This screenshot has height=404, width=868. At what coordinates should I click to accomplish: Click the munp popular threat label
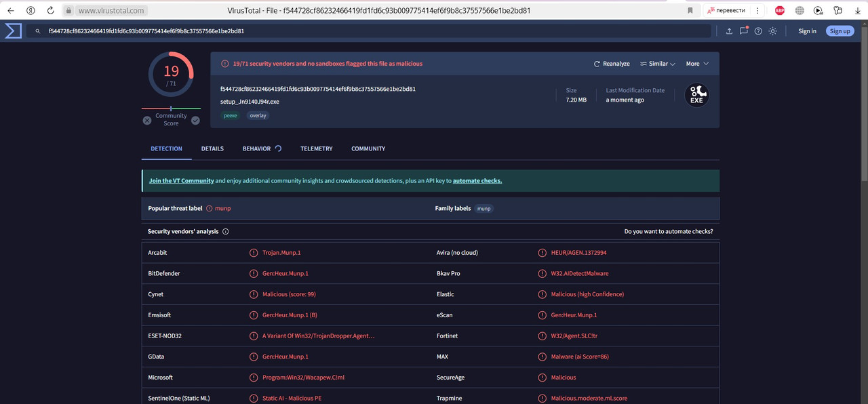pos(223,209)
